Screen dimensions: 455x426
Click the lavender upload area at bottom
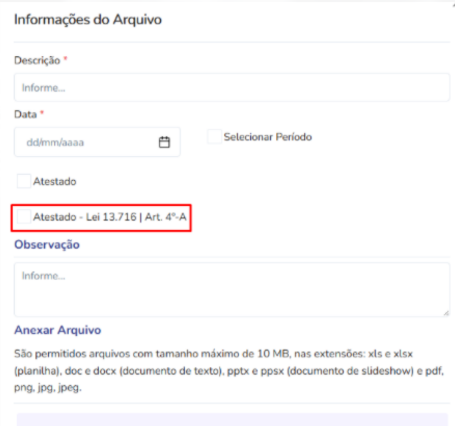pyautogui.click(x=232, y=419)
